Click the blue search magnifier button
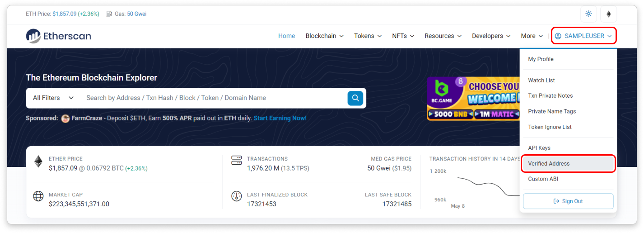The width and height of the screenshot is (644, 233). pos(355,98)
